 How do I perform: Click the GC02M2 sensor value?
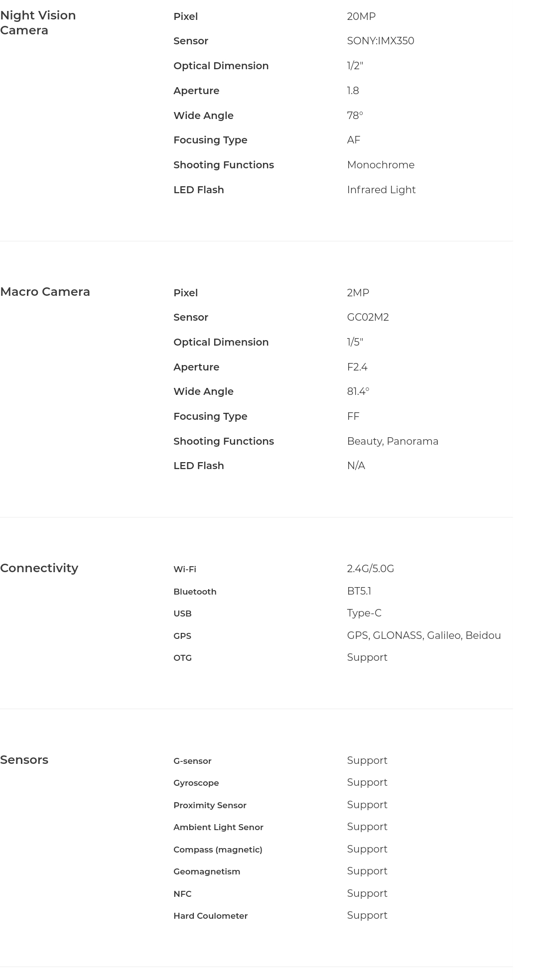[368, 317]
